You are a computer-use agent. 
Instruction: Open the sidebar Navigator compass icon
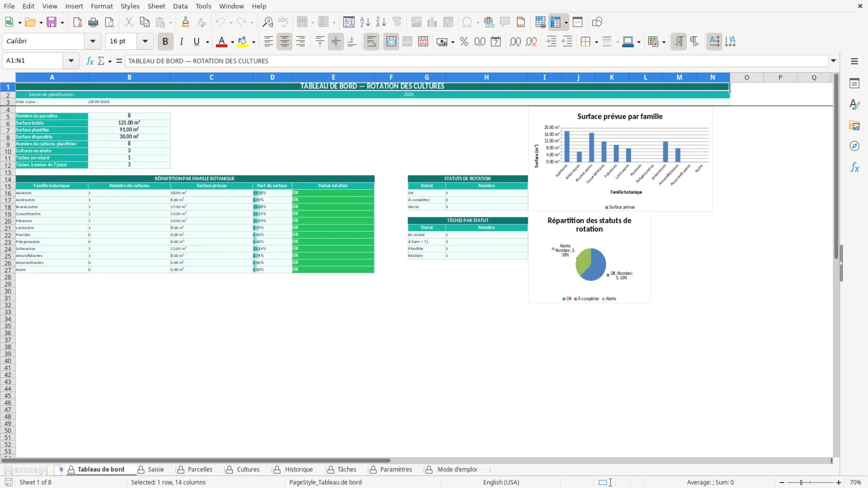pyautogui.click(x=854, y=146)
